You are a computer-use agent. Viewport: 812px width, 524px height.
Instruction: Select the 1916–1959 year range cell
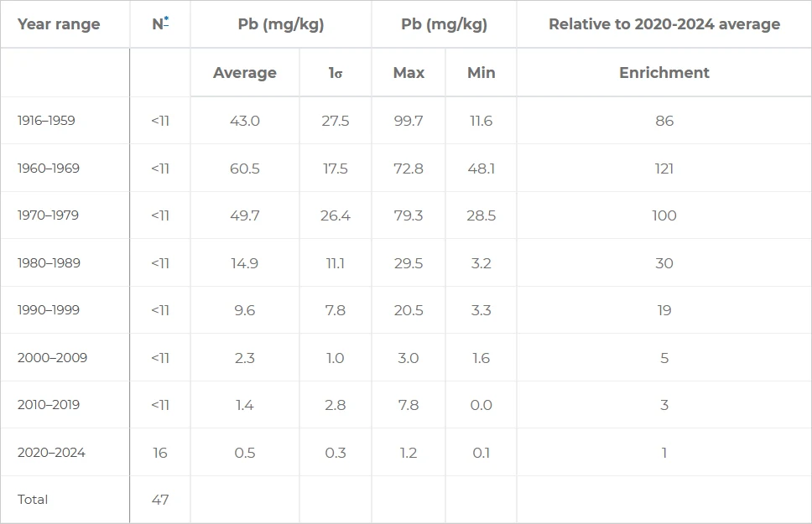[x=46, y=121]
